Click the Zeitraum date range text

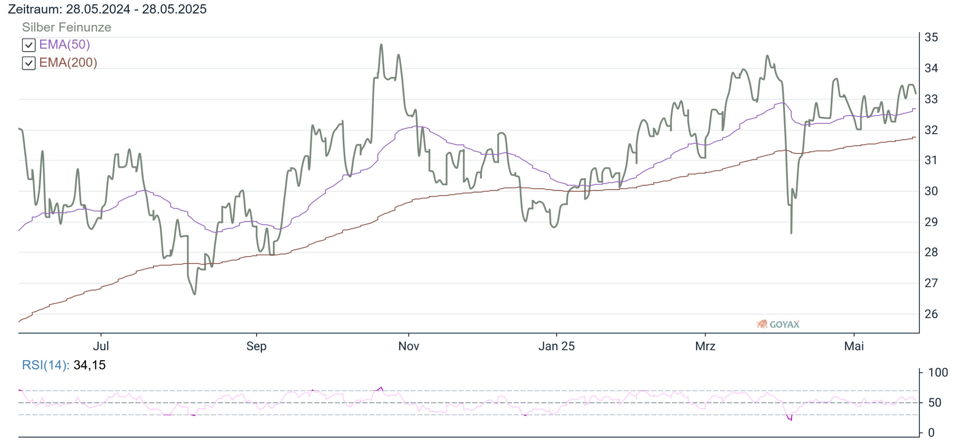[107, 9]
